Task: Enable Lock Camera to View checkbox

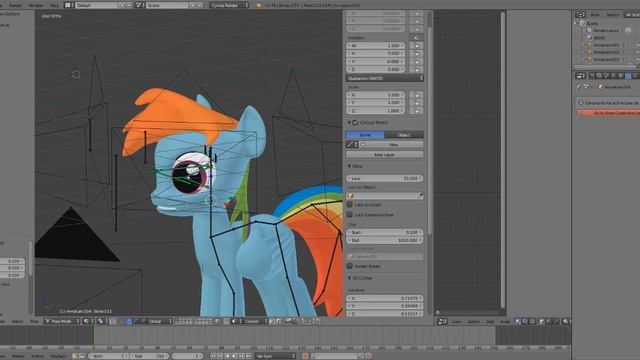Action: [350, 214]
